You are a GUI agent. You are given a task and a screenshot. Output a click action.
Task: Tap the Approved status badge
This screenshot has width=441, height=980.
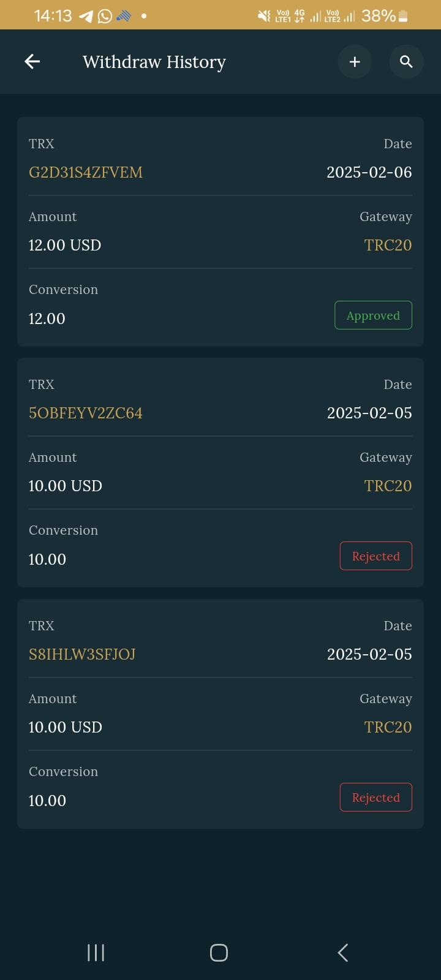point(373,315)
